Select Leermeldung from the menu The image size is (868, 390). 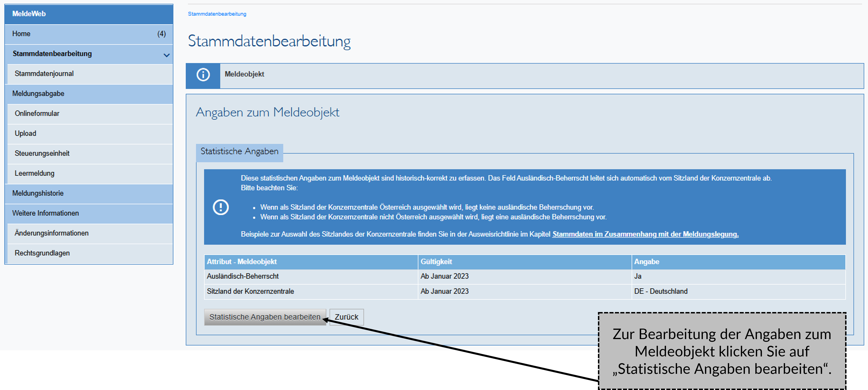[x=34, y=173]
